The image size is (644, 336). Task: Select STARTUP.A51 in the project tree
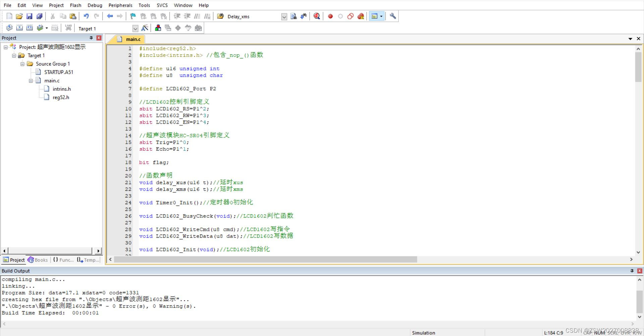(58, 72)
